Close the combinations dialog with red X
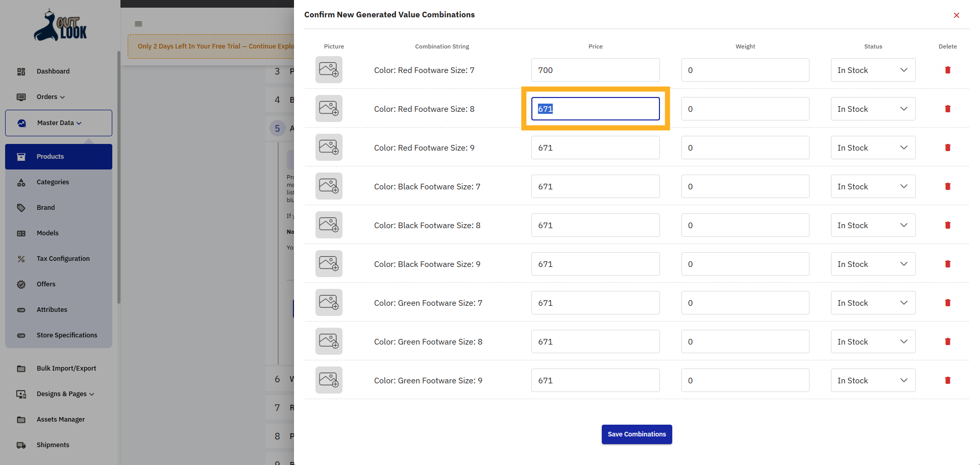This screenshot has width=980, height=465. click(x=956, y=15)
